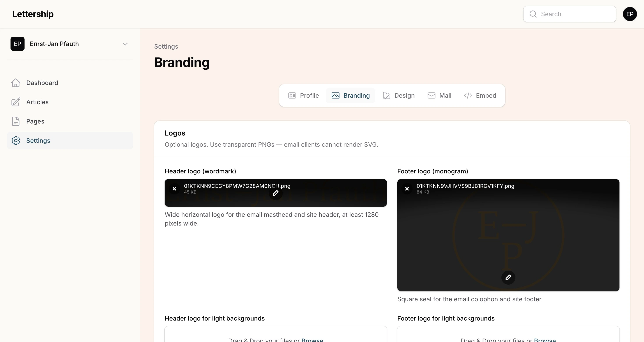
Task: Browse files for light-background header logo
Action: coord(312,340)
